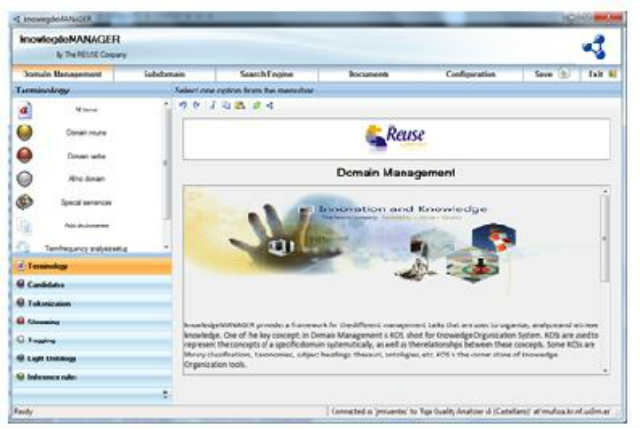Click the Exit button
The image size is (640, 430).
coord(602,74)
